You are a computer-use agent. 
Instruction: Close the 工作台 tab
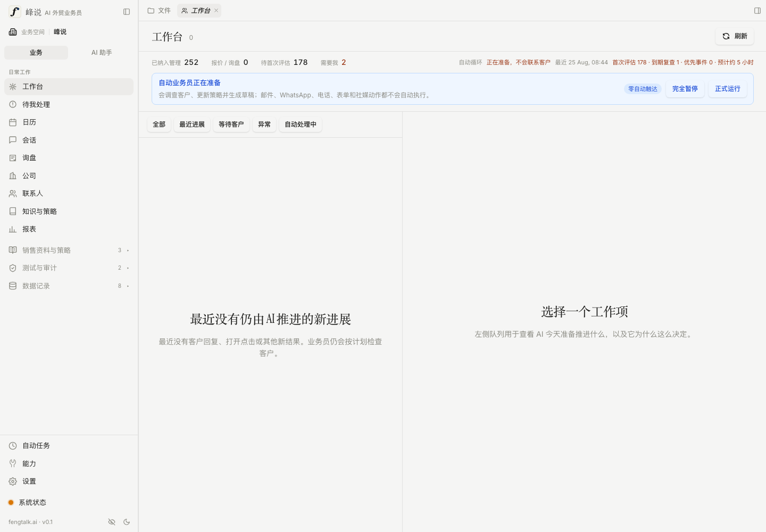217,11
